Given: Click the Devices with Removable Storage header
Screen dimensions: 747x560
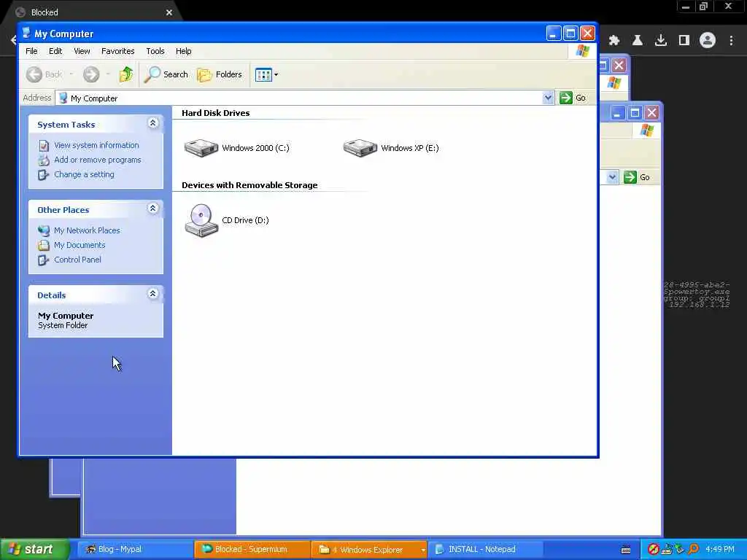Looking at the screenshot, I should [249, 185].
